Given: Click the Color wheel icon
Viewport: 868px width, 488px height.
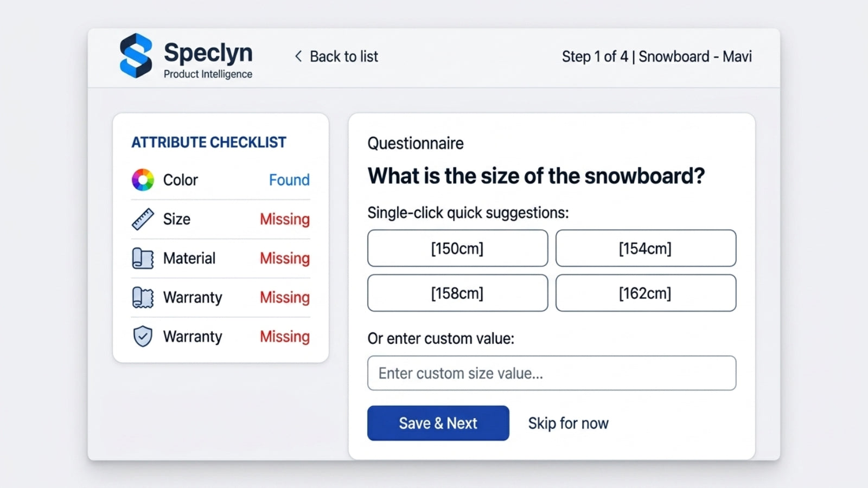Looking at the screenshot, I should [x=143, y=180].
